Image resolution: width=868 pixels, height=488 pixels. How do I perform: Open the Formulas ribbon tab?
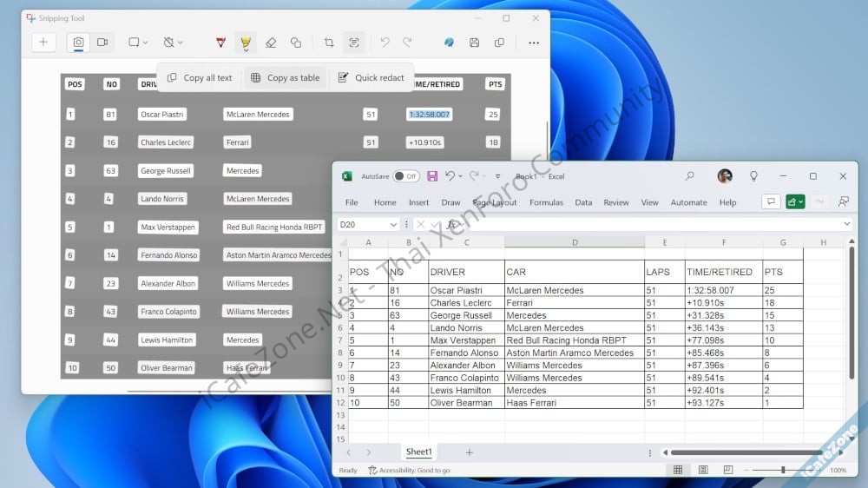(546, 202)
